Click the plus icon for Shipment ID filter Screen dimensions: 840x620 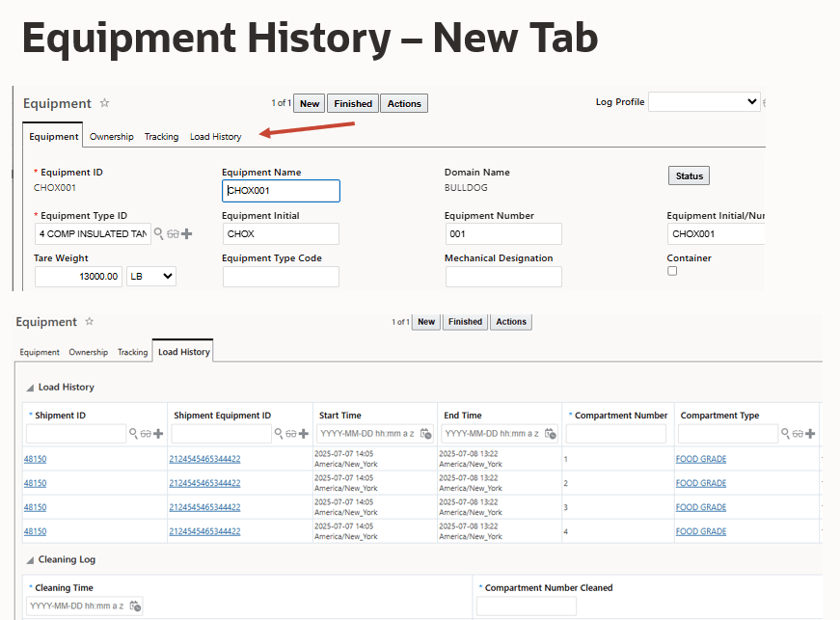(158, 434)
